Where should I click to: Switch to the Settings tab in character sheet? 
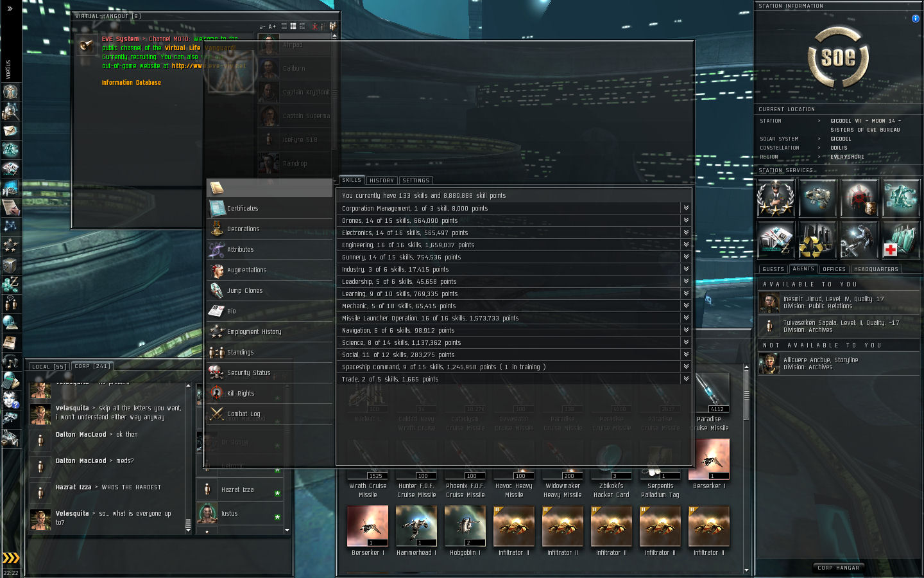416,180
